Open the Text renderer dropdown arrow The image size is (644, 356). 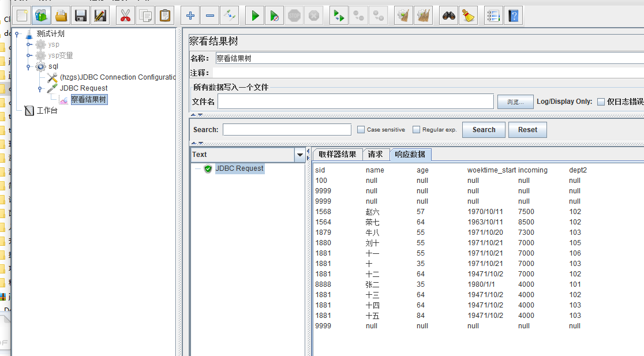[x=299, y=155]
